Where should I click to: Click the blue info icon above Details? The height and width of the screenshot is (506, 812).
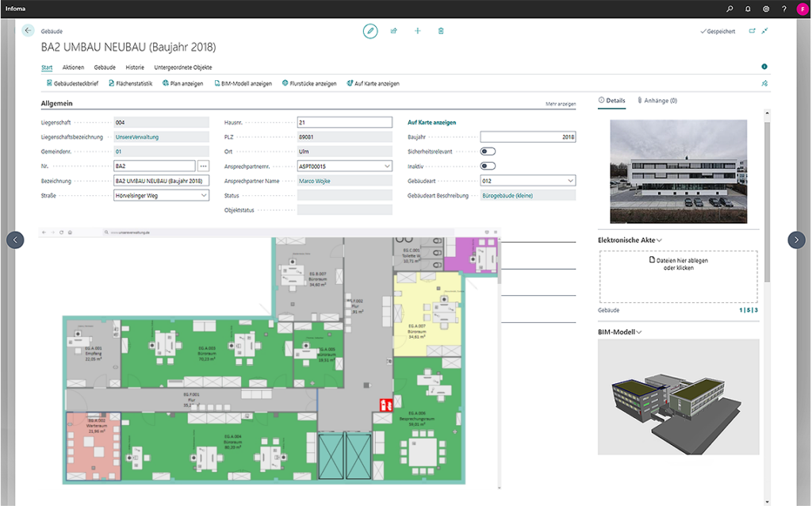764,67
